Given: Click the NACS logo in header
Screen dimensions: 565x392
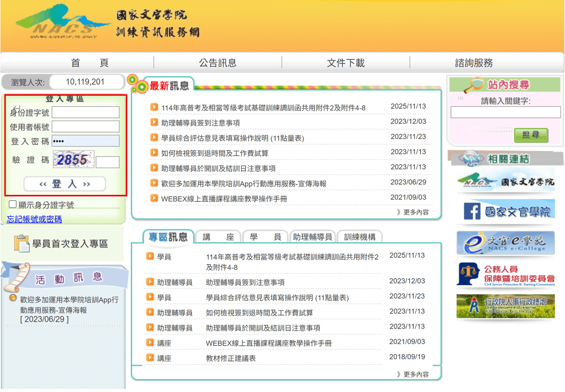Looking at the screenshot, I should [63, 22].
